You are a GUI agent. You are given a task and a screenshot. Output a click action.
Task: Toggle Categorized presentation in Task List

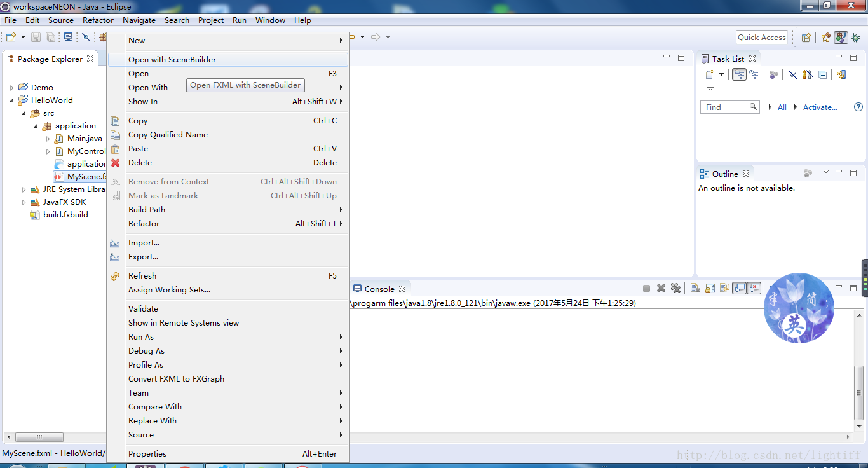point(739,74)
